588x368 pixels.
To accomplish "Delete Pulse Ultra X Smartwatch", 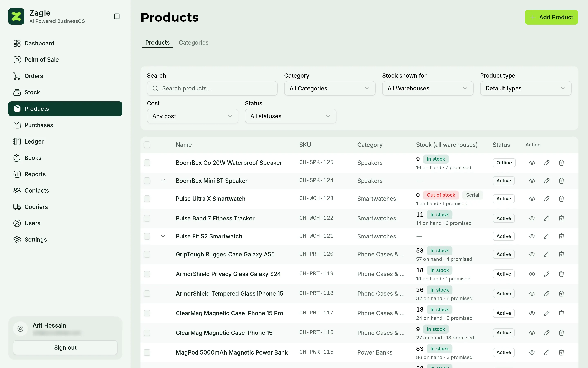I will pyautogui.click(x=561, y=199).
